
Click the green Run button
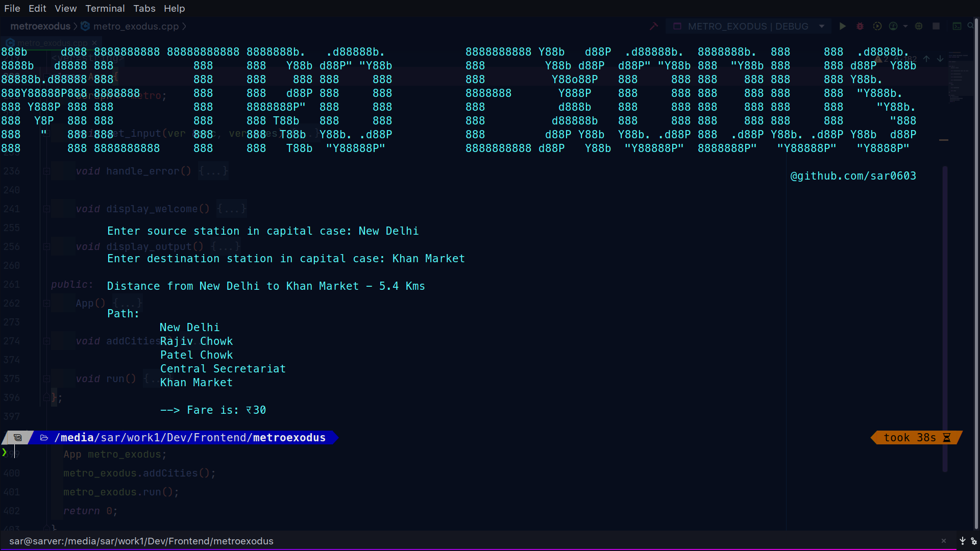[843, 26]
